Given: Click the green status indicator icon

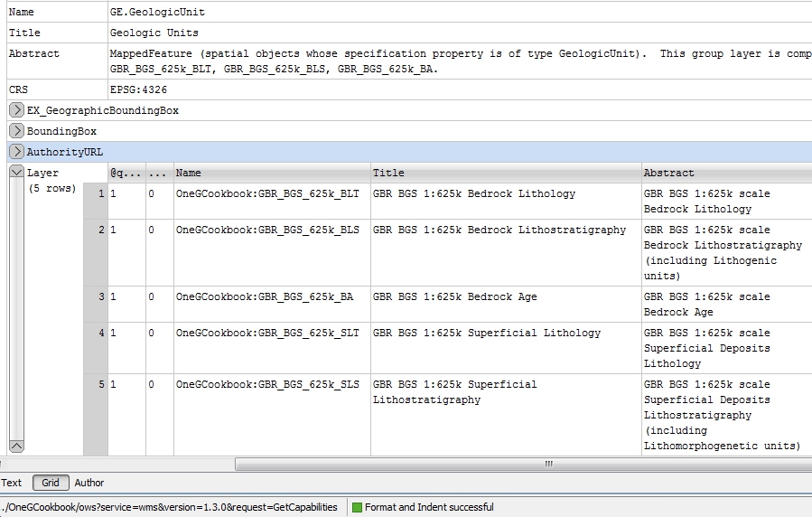Looking at the screenshot, I should point(357,507).
